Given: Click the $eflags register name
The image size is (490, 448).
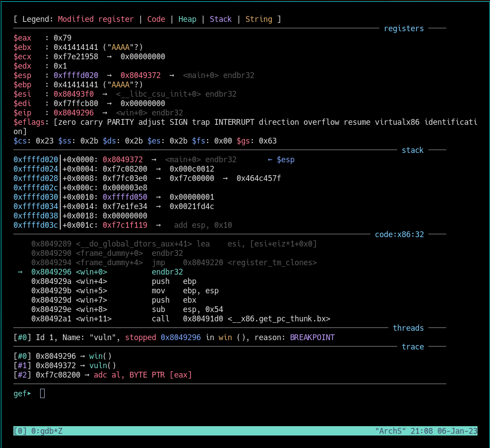Looking at the screenshot, I should (x=29, y=122).
